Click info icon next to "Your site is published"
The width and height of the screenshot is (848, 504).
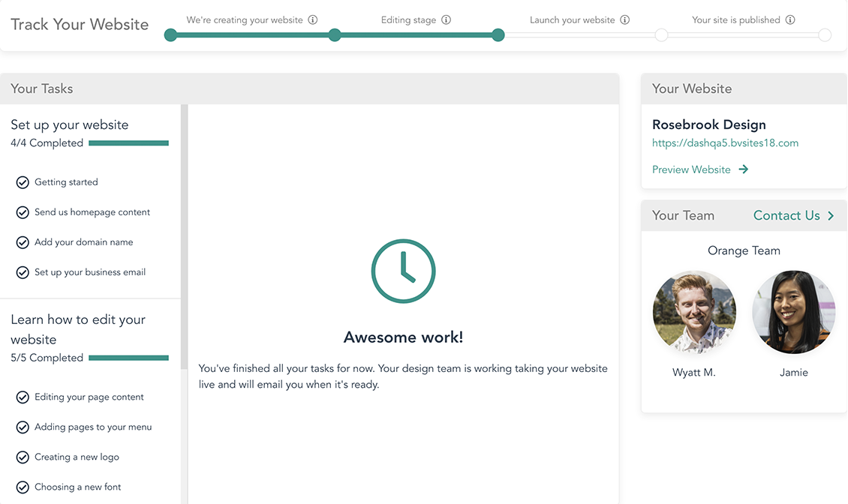point(790,20)
